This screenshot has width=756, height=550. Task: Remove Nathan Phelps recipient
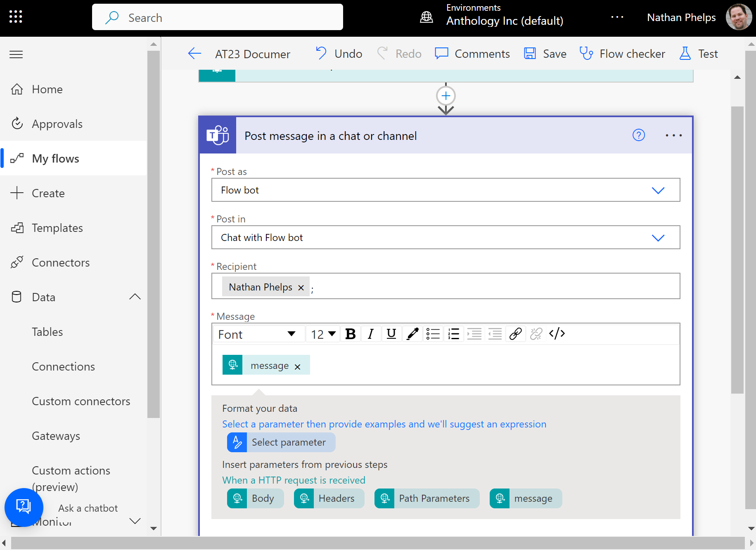tap(301, 288)
